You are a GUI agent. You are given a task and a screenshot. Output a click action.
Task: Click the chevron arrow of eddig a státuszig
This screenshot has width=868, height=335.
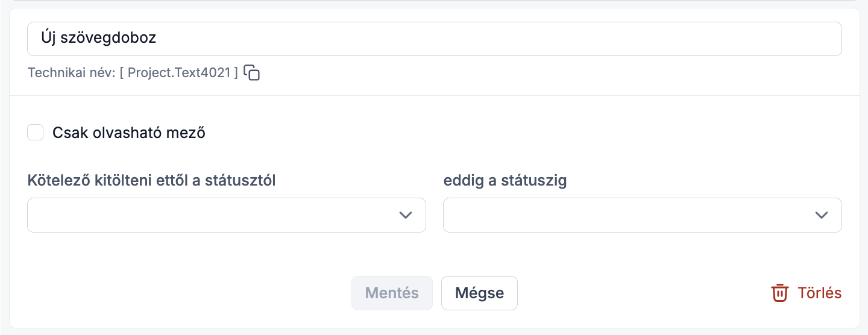[822, 215]
